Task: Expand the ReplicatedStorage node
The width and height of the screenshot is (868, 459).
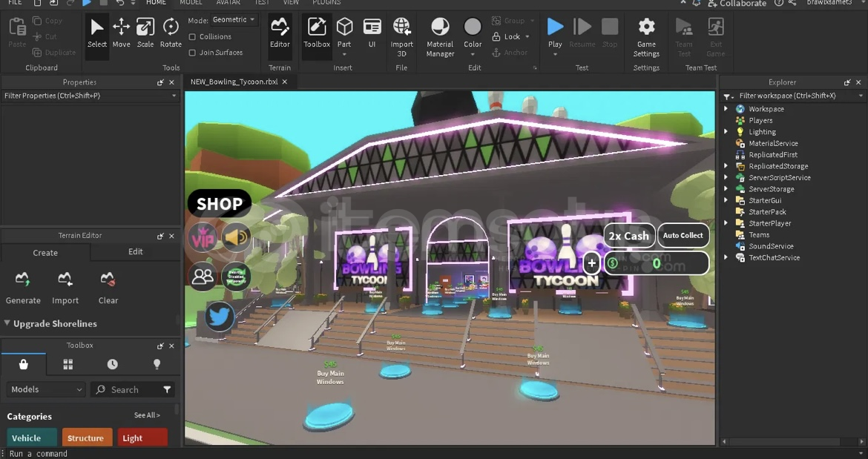Action: pos(726,166)
